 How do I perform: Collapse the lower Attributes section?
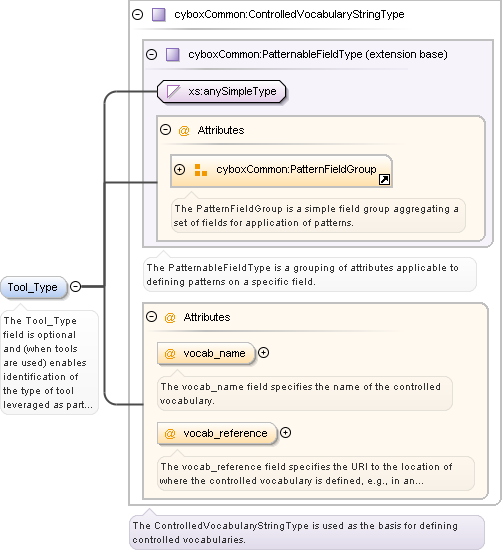(151, 316)
